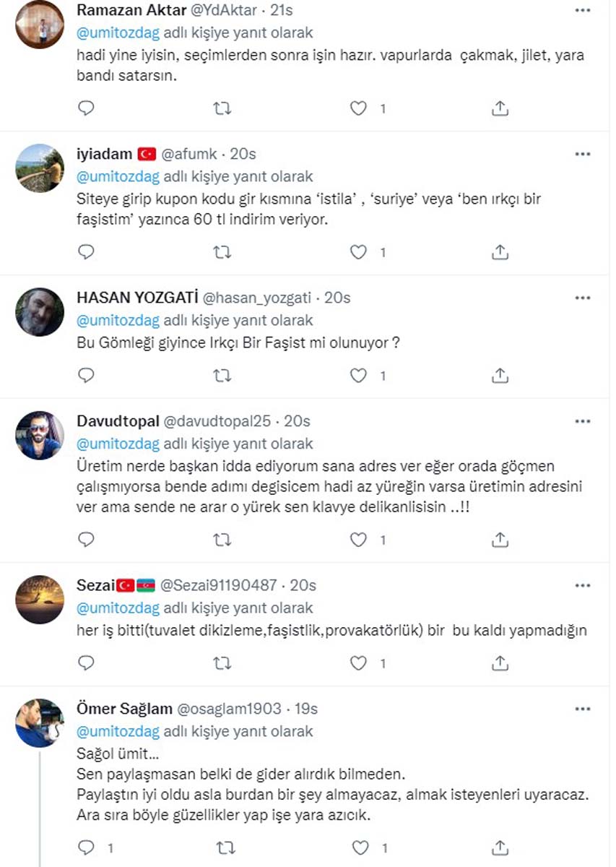Retweet iyiadam's tweet about coupon codes

coord(223,252)
